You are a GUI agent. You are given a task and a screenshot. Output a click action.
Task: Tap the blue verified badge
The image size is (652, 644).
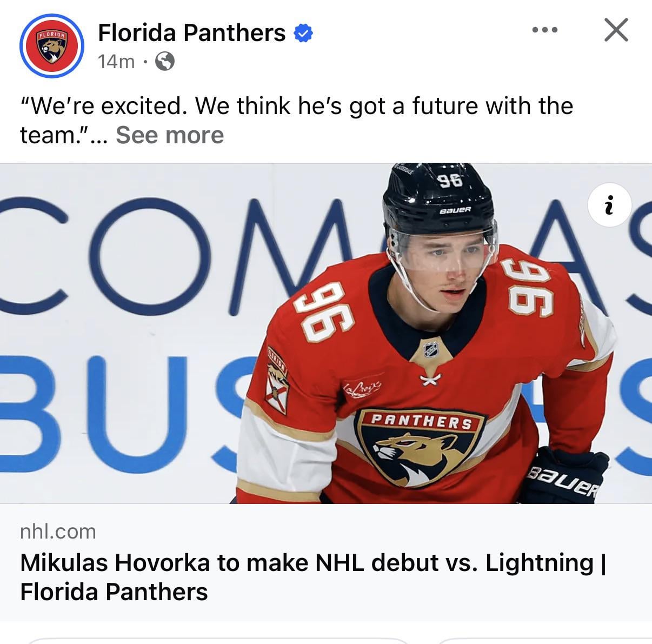[x=303, y=34]
